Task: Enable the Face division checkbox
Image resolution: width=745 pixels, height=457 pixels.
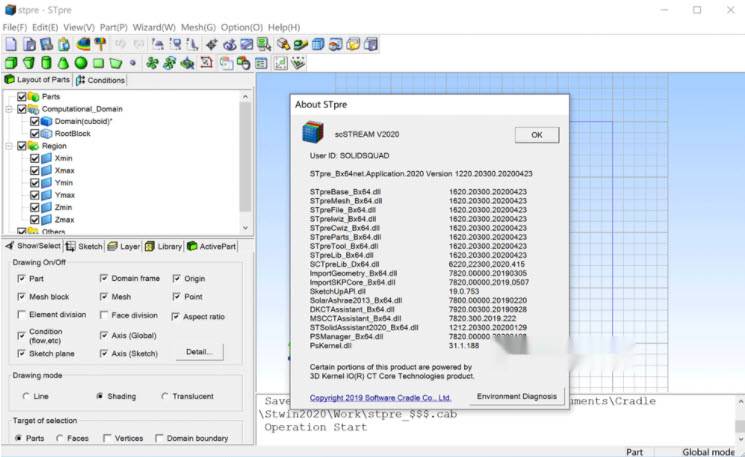Action: (104, 315)
